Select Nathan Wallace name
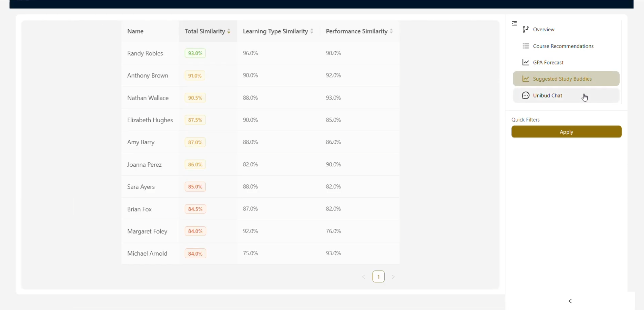Image resolution: width=644 pixels, height=310 pixels. 148,98
